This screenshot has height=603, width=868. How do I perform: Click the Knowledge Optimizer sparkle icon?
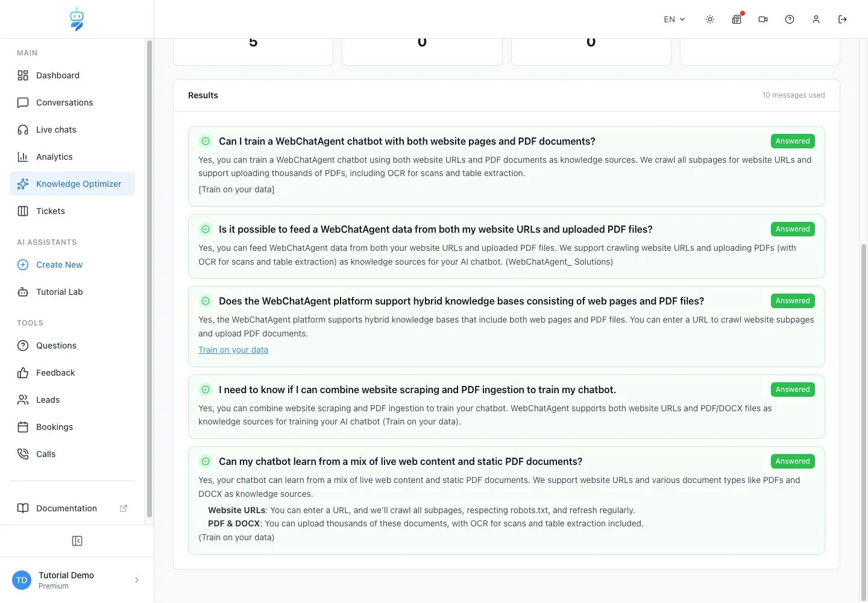pyautogui.click(x=23, y=184)
